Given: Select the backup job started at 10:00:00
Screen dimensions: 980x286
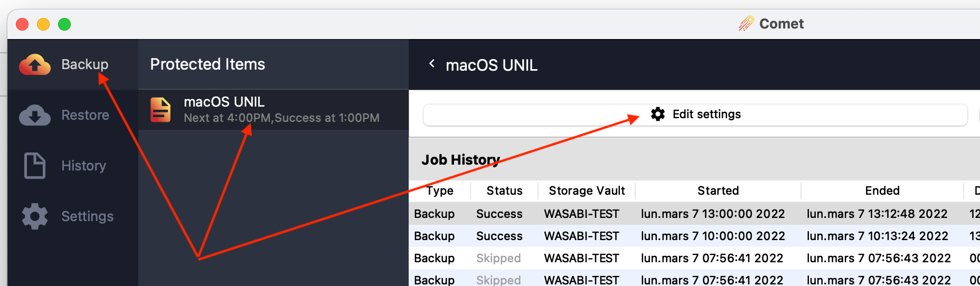Looking at the screenshot, I should point(712,236).
